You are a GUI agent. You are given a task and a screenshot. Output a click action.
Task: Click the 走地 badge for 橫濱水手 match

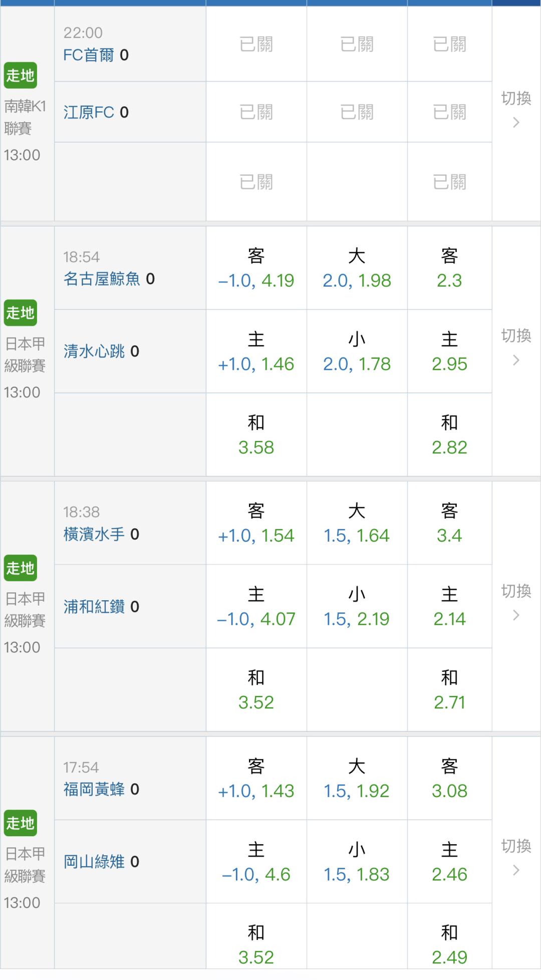[x=21, y=568]
